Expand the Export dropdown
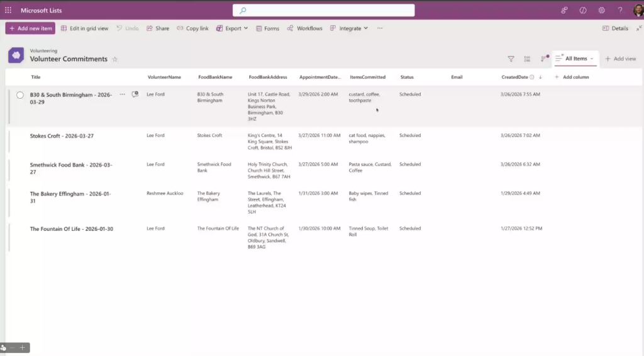Screen dimensions: 644x356 232,28
